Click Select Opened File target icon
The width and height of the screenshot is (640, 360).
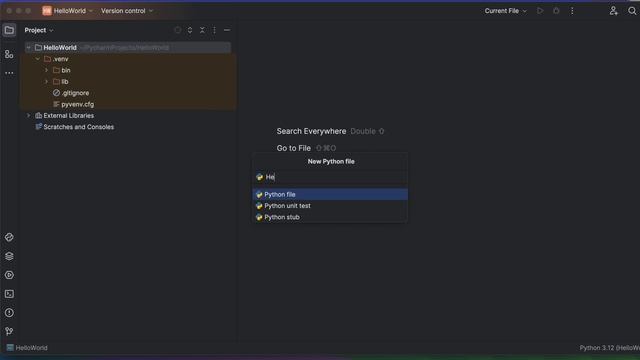(178, 30)
